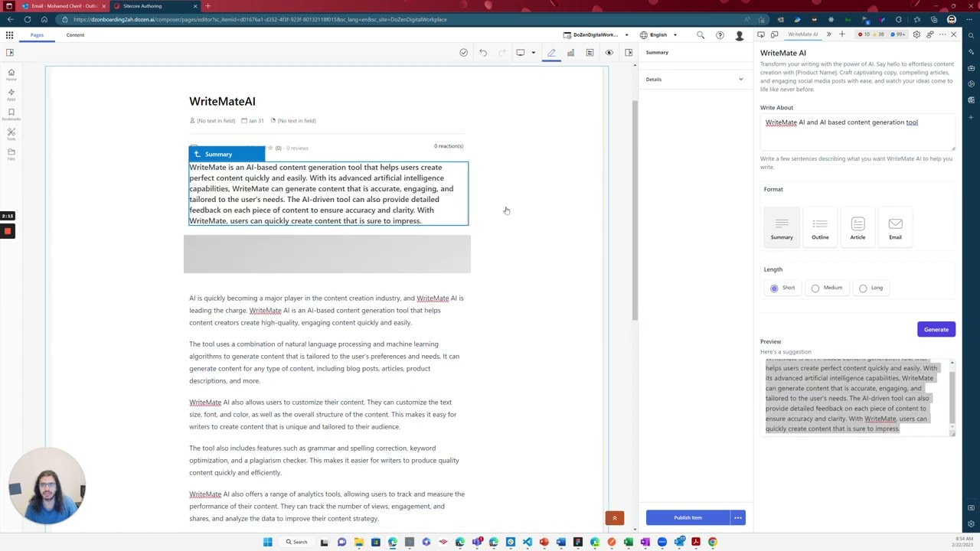The width and height of the screenshot is (980, 551).
Task: Switch to the Content tab
Action: (75, 35)
